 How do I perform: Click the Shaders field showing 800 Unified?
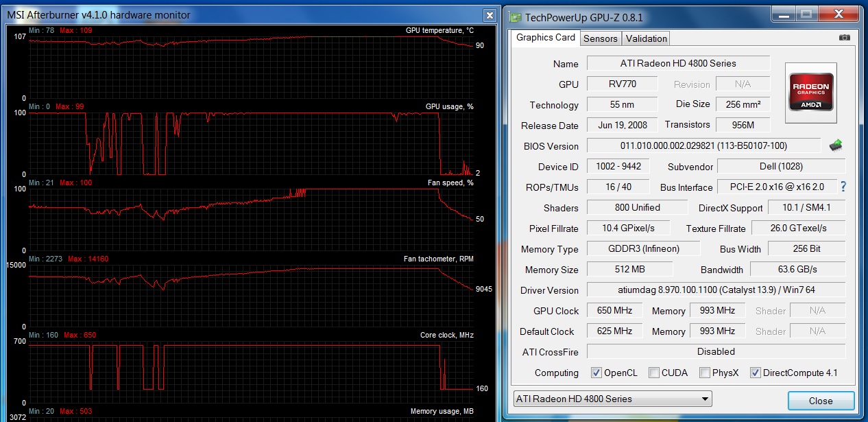pyautogui.click(x=637, y=207)
